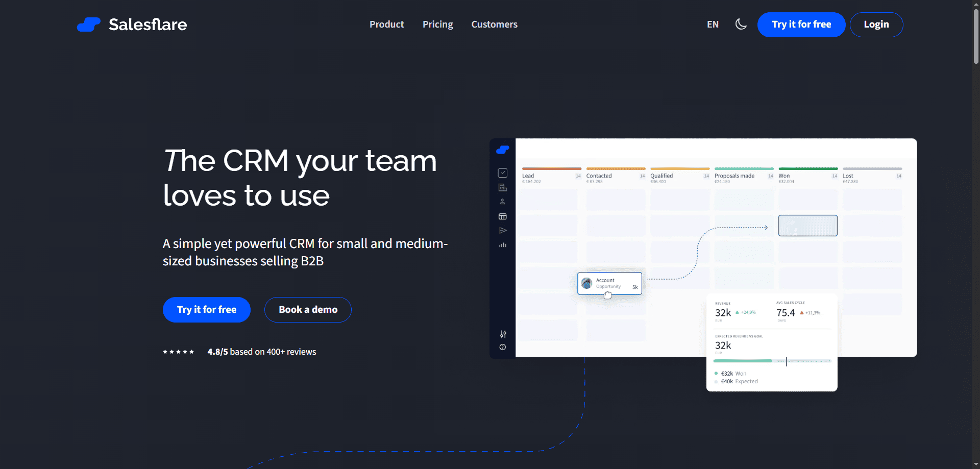Open the help question mark icon in preview sidebar
The image size is (980, 469).
point(503,347)
